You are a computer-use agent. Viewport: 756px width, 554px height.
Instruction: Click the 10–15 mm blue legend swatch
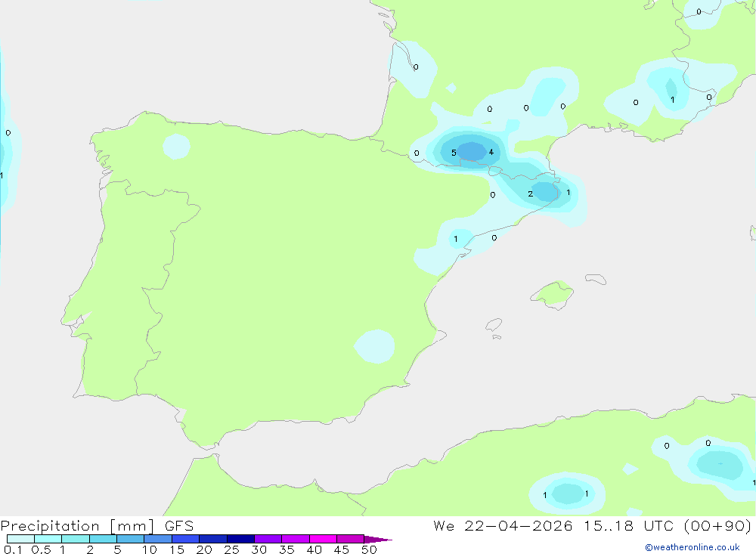pyautogui.click(x=158, y=539)
